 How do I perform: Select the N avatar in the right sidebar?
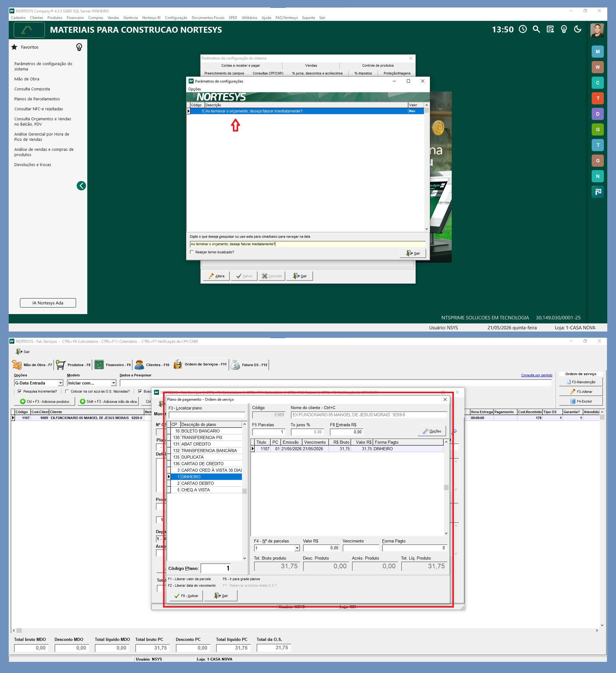pyautogui.click(x=598, y=176)
